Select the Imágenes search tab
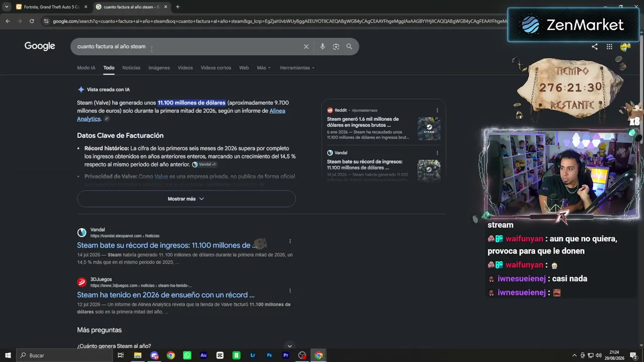The height and width of the screenshot is (362, 644). coord(159,68)
